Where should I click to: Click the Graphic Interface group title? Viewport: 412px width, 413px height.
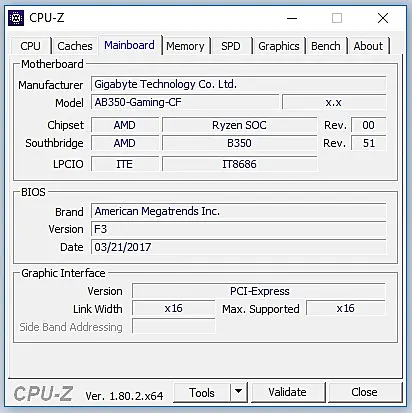click(63, 273)
